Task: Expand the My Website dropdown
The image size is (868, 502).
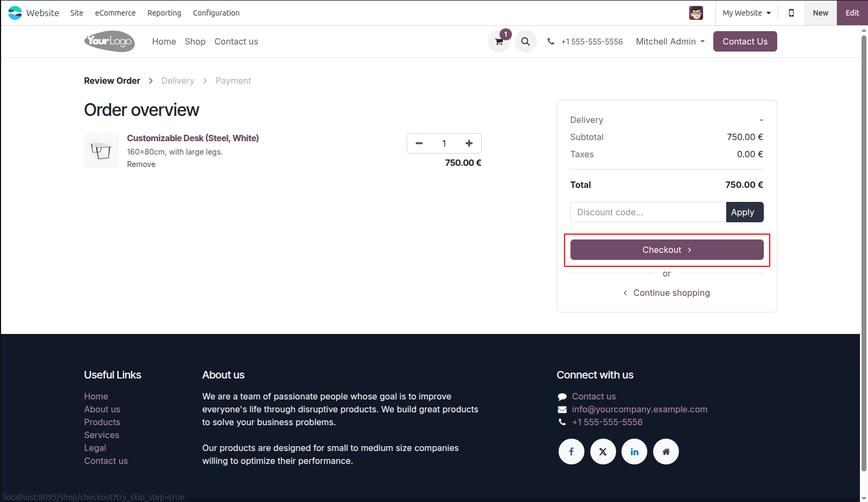Action: (747, 13)
